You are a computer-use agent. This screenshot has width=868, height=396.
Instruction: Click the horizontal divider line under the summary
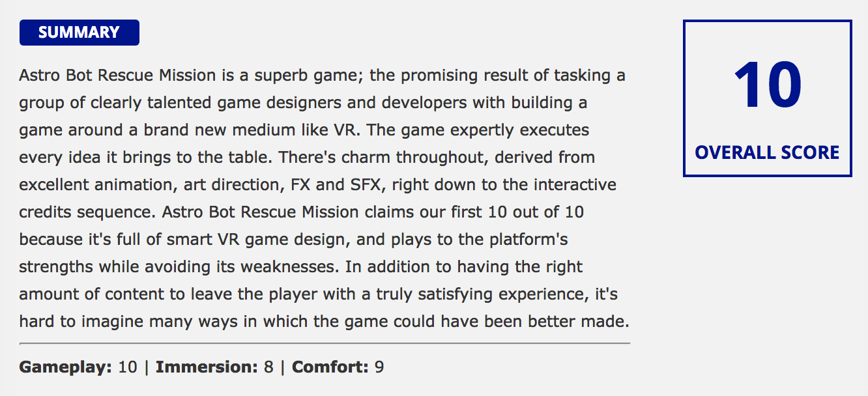tap(325, 343)
